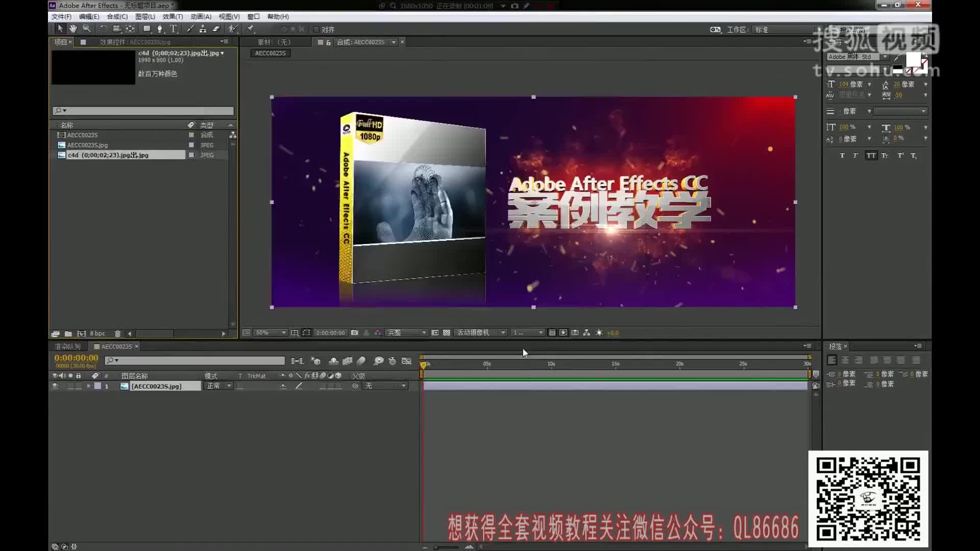Open the view layout dropdown showing 1...
Image resolution: width=980 pixels, height=551 pixels.
pyautogui.click(x=528, y=333)
